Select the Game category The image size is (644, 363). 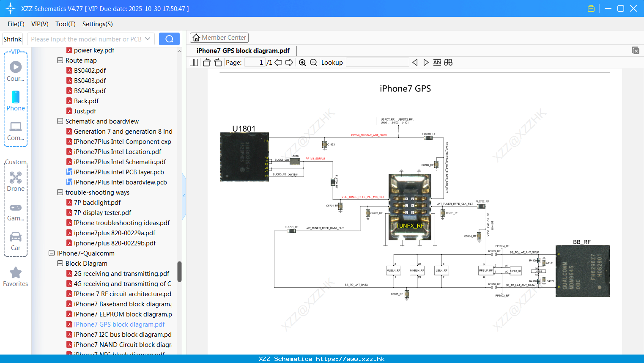(x=16, y=212)
